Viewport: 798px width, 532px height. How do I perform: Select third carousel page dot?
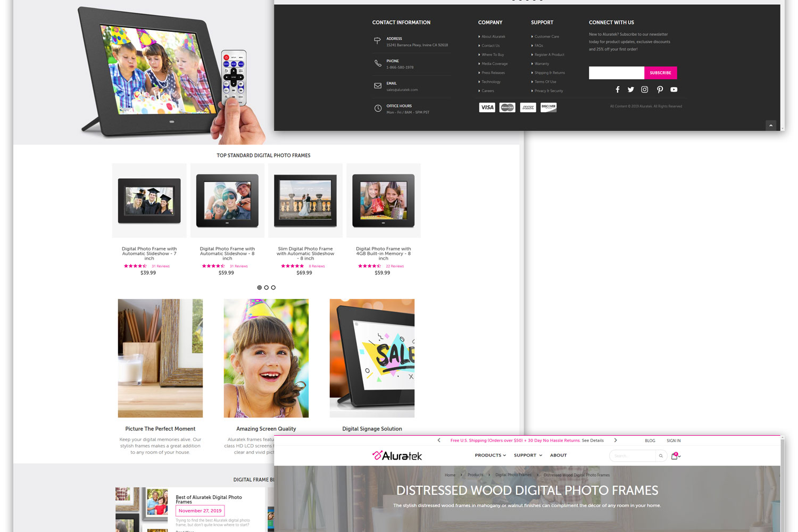coord(273,287)
